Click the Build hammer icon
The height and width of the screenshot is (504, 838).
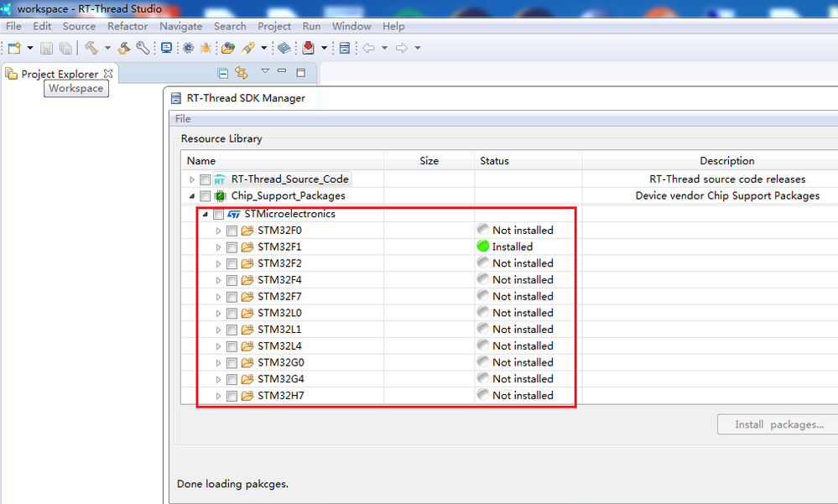pos(91,48)
